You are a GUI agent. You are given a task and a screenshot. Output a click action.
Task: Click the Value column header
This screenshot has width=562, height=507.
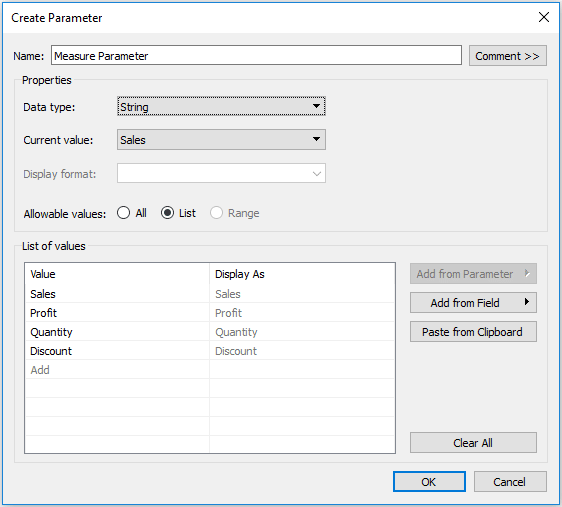pyautogui.click(x=117, y=274)
